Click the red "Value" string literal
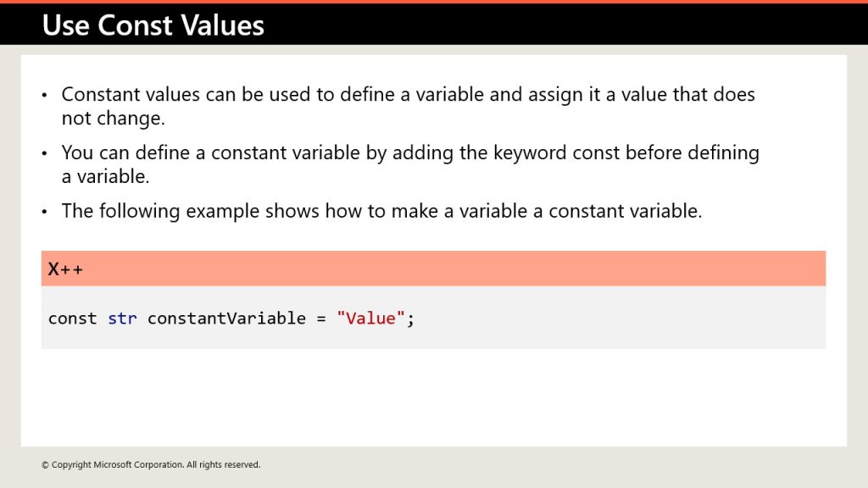This screenshot has width=868, height=488. point(371,319)
